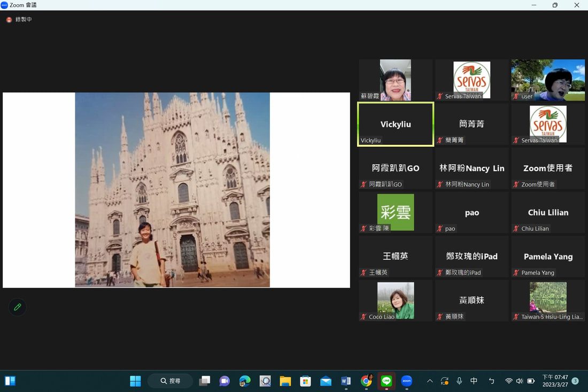The width and height of the screenshot is (588, 392).
Task: Open the LINE app taskbar icon
Action: pos(386,381)
